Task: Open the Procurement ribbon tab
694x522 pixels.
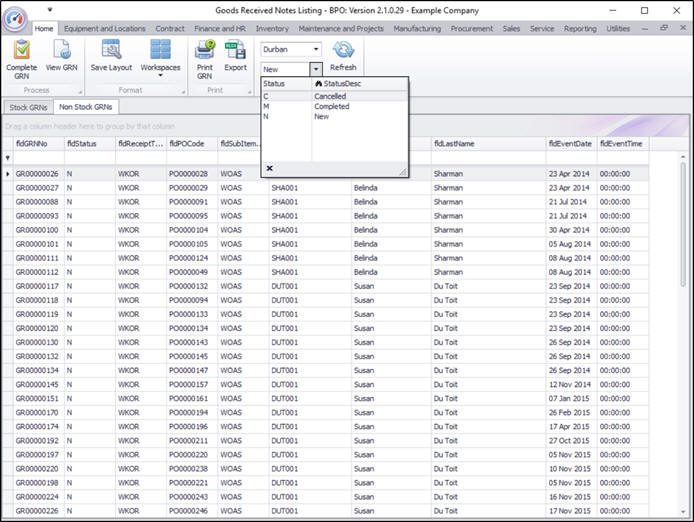Action: (x=472, y=29)
